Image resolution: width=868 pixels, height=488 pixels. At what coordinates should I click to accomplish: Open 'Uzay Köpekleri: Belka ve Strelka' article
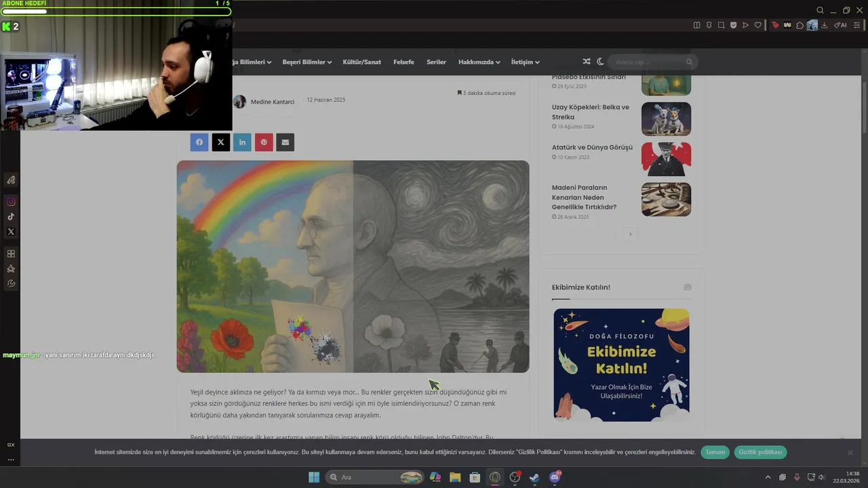point(591,112)
